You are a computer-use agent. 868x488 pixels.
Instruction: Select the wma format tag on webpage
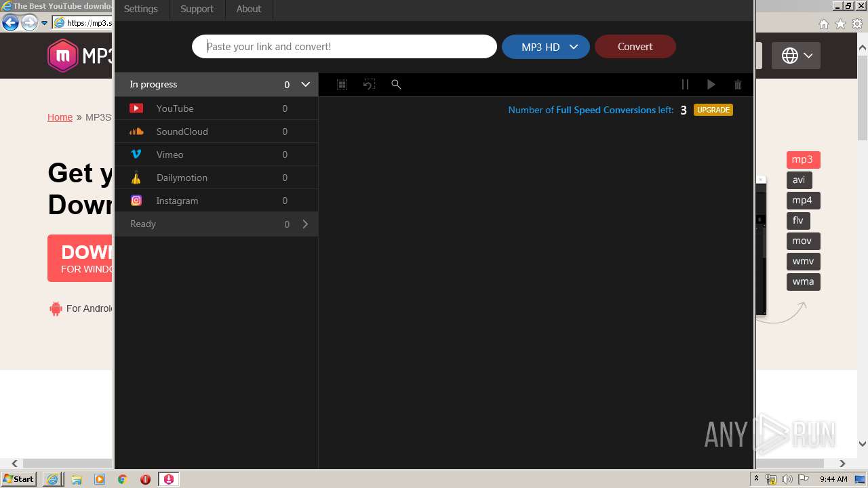click(x=803, y=282)
